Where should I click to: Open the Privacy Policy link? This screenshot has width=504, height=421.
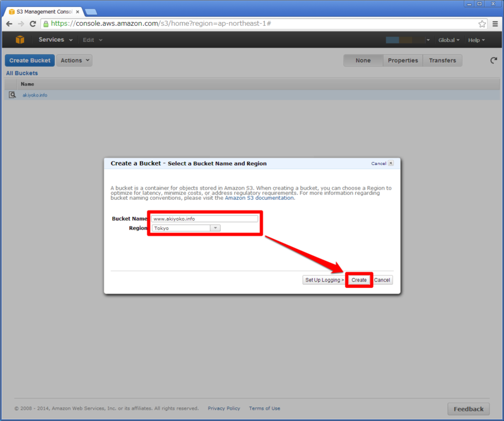224,408
